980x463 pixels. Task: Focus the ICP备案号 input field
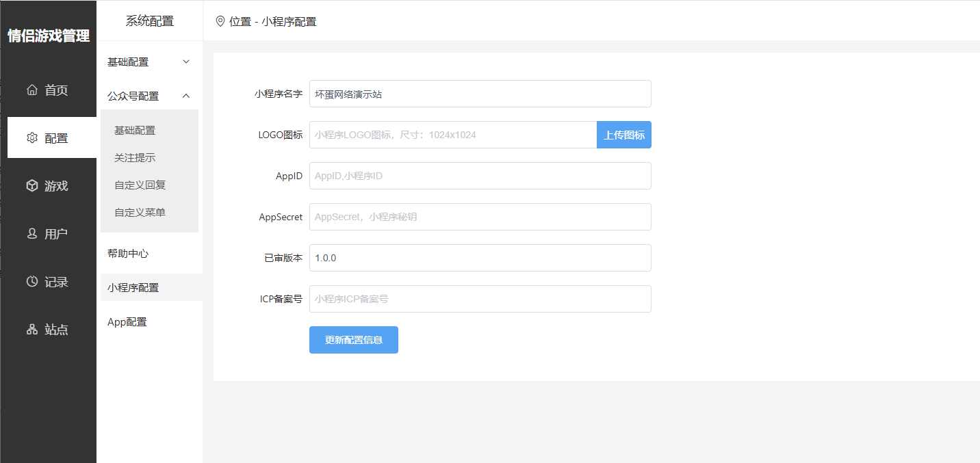[x=480, y=299]
